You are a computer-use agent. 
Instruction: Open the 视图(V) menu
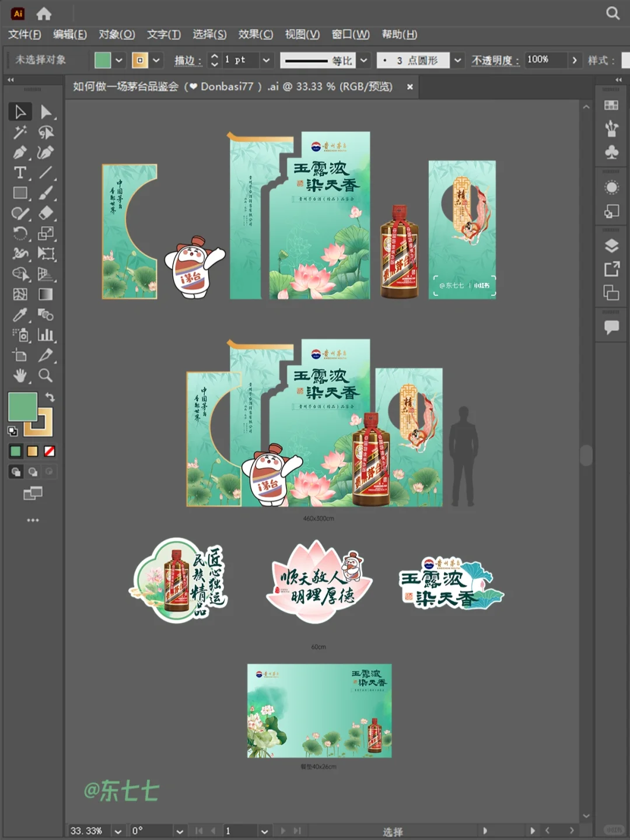point(302,34)
